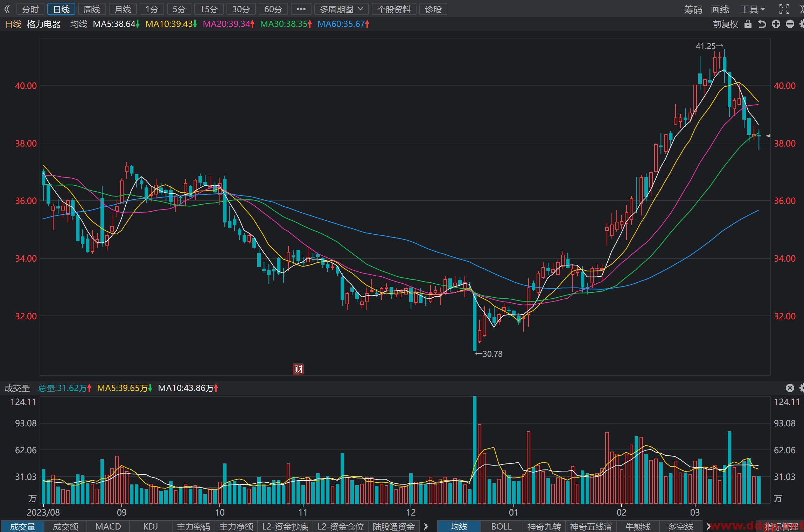The height and width of the screenshot is (532, 804).
Task: Select 月线 monthly chart period
Action: 123,9
